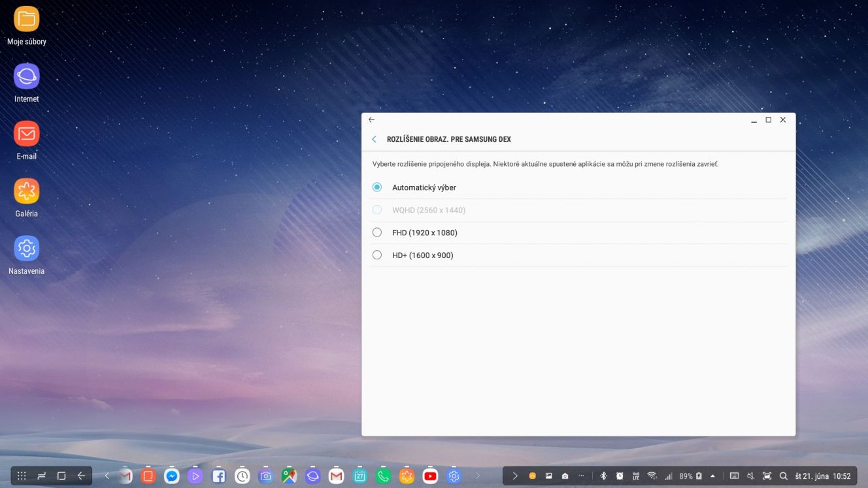868x488 pixels.
Task: Click the screen capture tray icon
Action: click(x=767, y=476)
